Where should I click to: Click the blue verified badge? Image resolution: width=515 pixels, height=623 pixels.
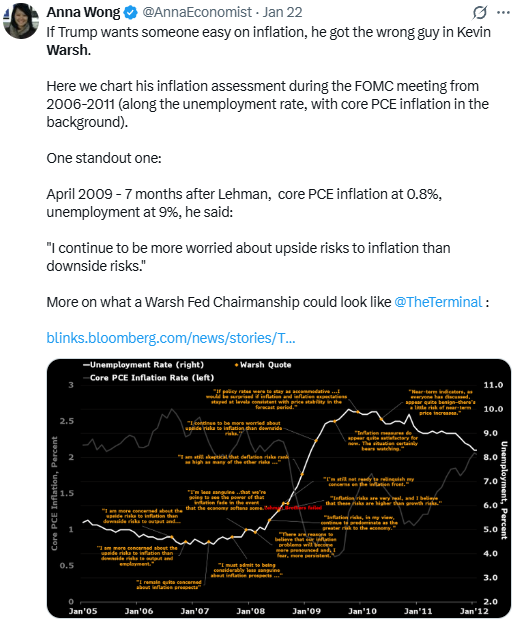click(x=130, y=12)
